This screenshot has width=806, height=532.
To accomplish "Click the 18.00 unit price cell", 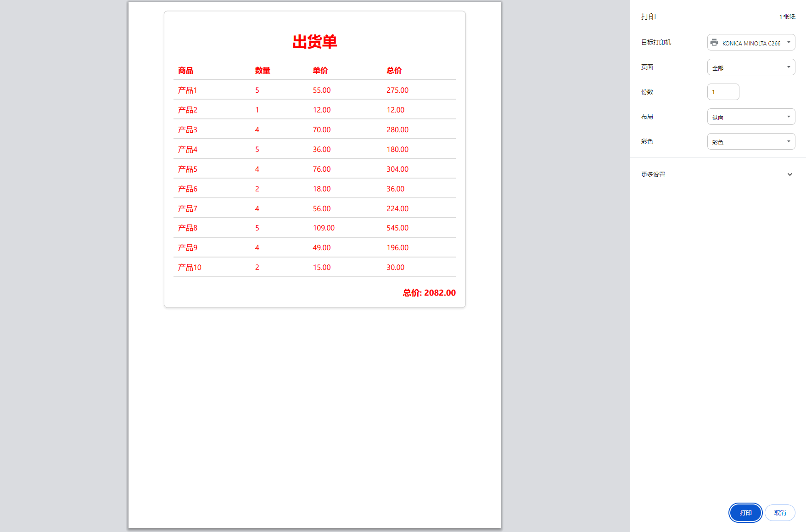I will [x=322, y=189].
